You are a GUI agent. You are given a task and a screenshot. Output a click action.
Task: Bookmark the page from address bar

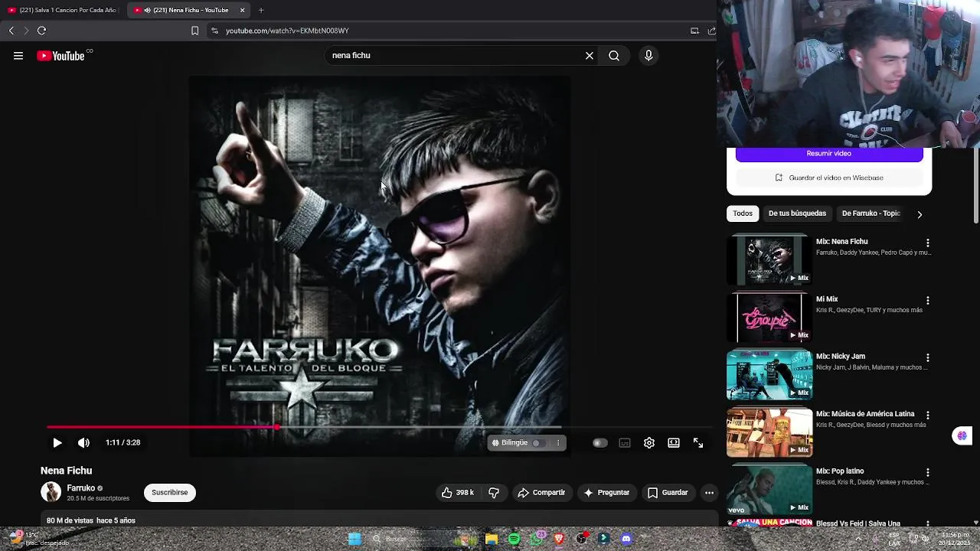(x=194, y=31)
